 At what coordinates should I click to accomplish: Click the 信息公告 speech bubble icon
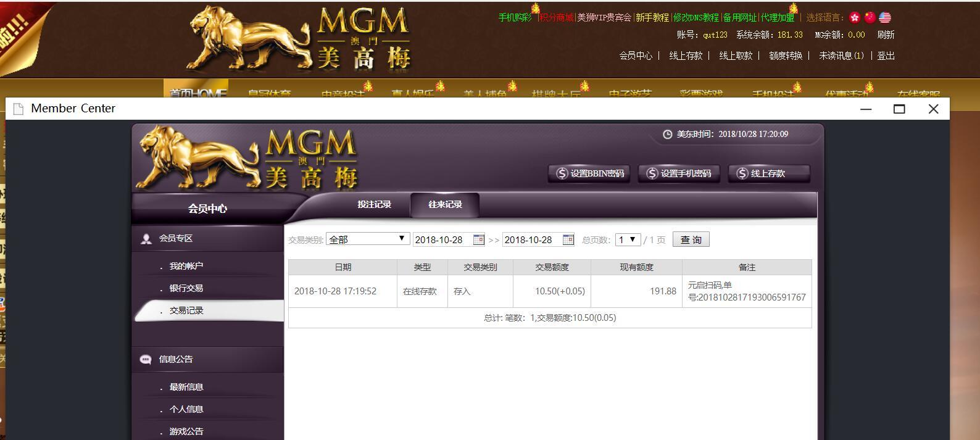(146, 359)
